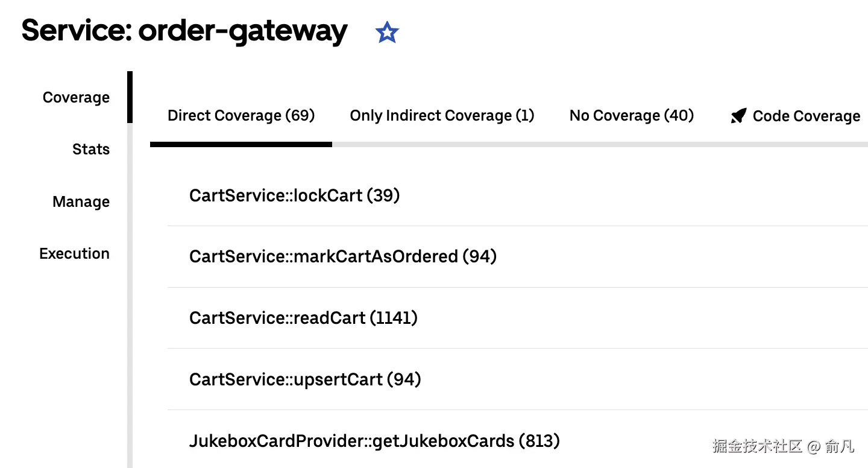This screenshot has width=868, height=468.
Task: Expand the CartService::lockCart (39) row
Action: coord(294,195)
